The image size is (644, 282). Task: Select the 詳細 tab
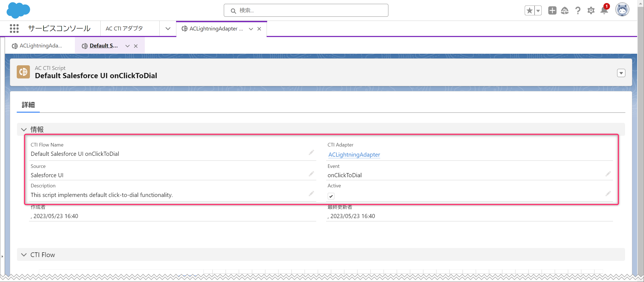click(28, 105)
